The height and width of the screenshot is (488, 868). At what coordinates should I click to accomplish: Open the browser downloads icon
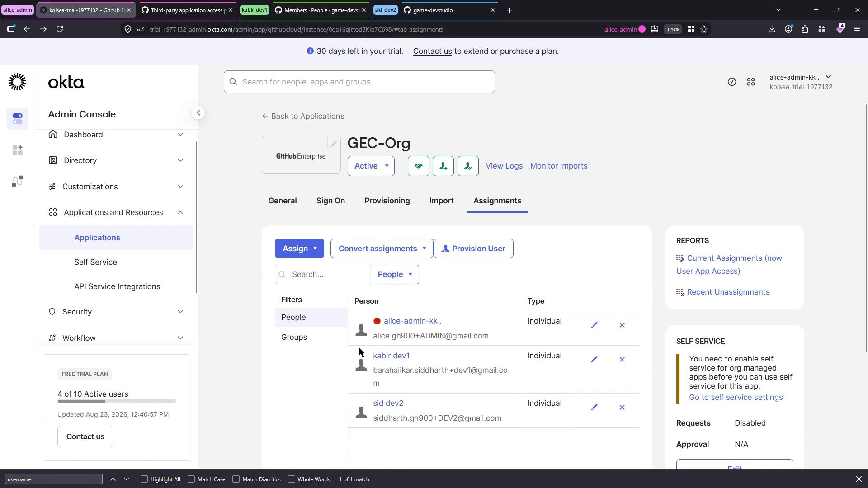pos(772,29)
